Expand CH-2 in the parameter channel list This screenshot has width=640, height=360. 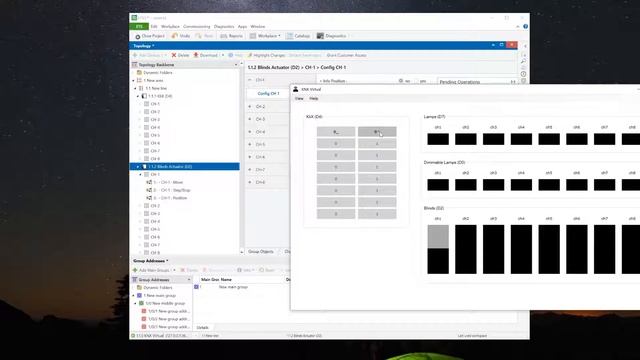pos(250,107)
